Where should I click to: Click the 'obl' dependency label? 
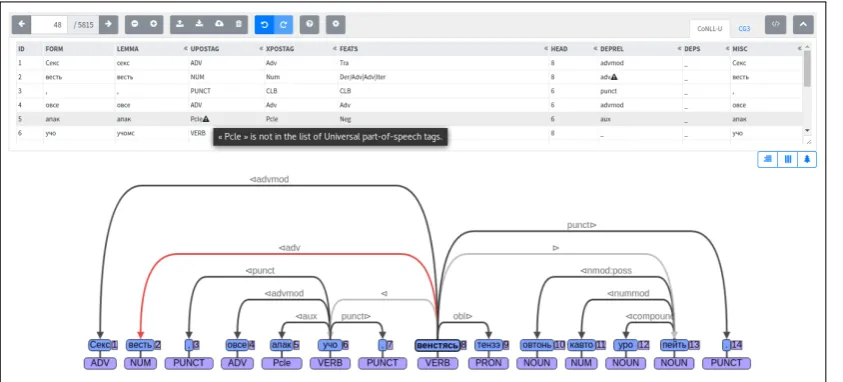(x=462, y=316)
